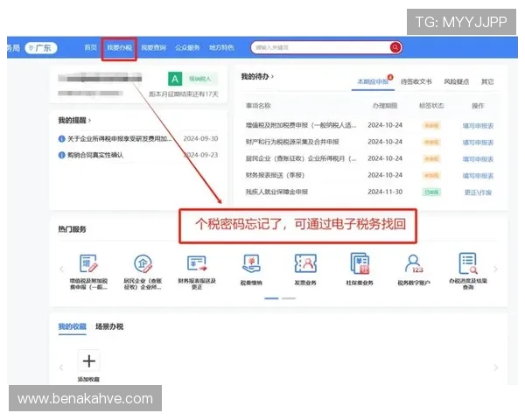The image size is (525, 420).
Task: Open 我要查询 in top navigation
Action: point(153,48)
